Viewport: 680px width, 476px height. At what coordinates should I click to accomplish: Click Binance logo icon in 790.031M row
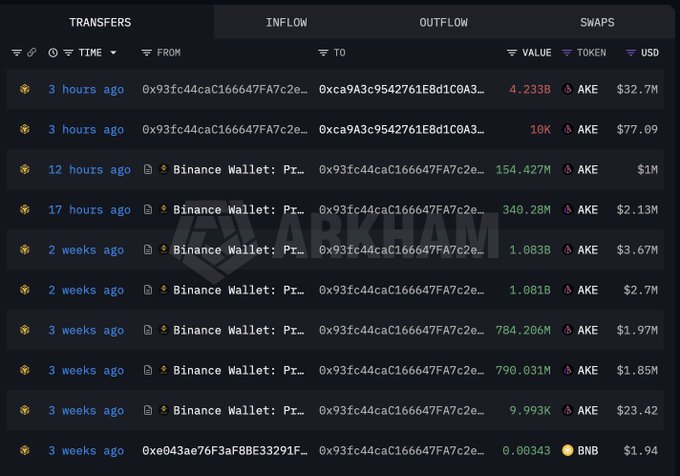pyautogui.click(x=163, y=370)
